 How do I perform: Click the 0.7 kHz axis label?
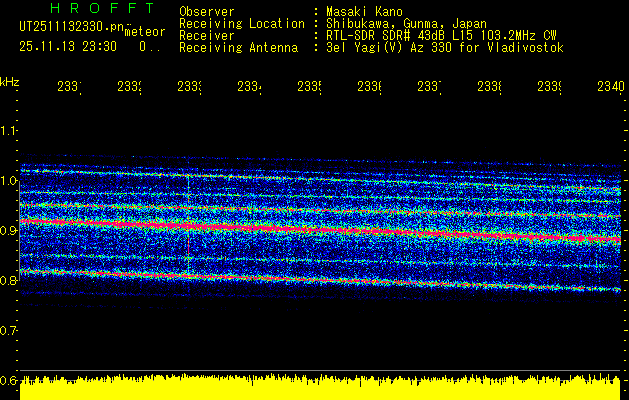click(8, 331)
